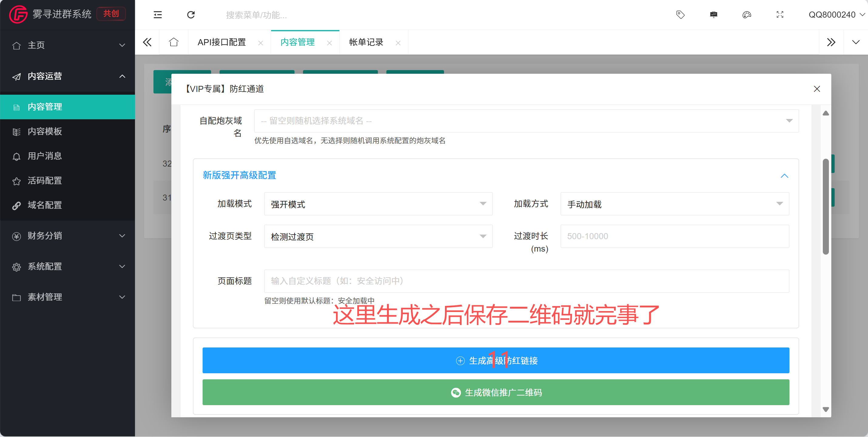868x437 pixels.
Task: Click the yen icon beside 财务分销
Action: pos(16,236)
